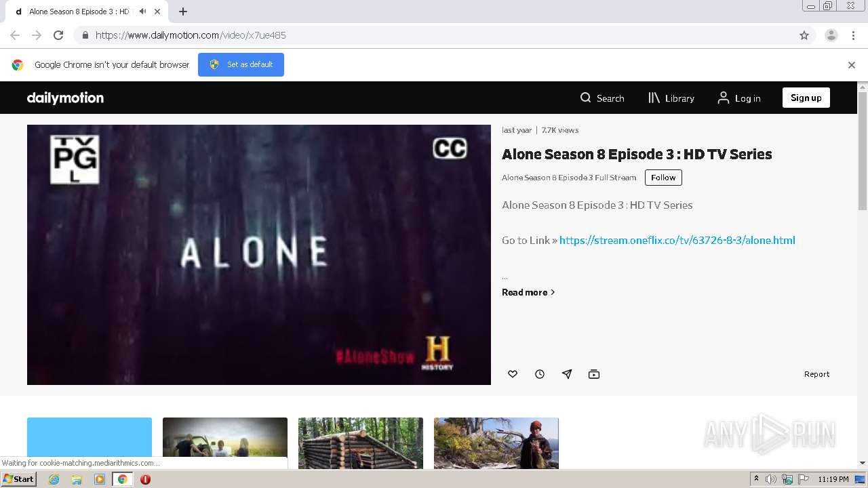Image resolution: width=868 pixels, height=488 pixels.
Task: Expand description with Read more
Action: tap(528, 292)
